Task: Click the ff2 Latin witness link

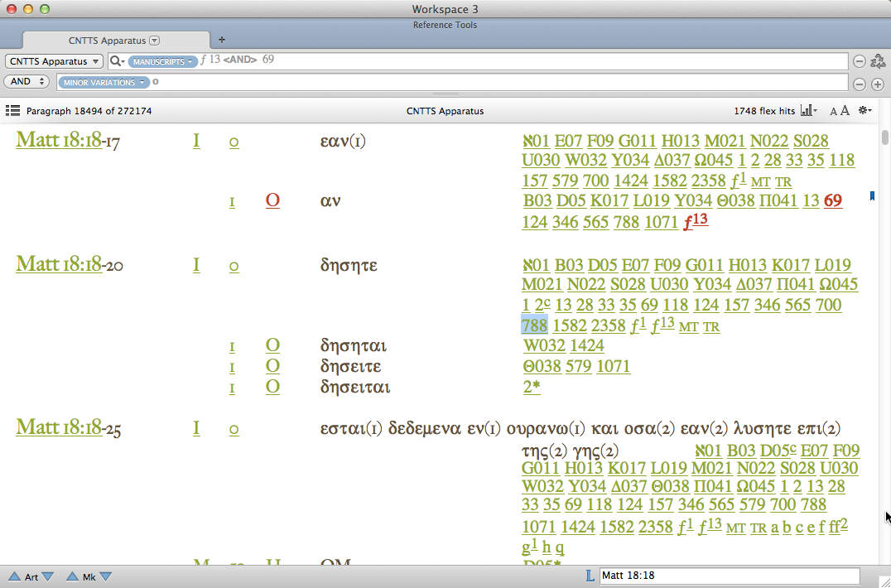Action: [x=838, y=527]
